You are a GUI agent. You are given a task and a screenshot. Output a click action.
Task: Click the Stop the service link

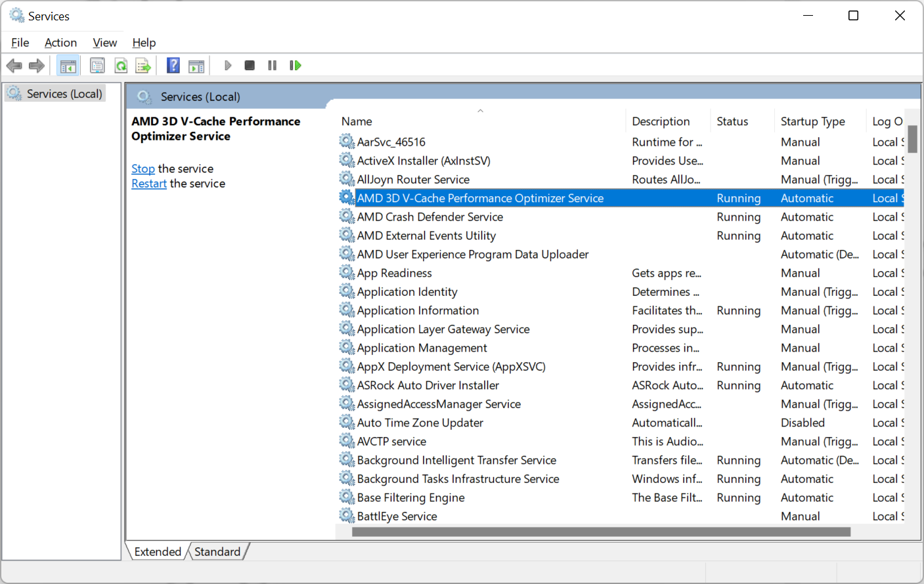coord(143,169)
